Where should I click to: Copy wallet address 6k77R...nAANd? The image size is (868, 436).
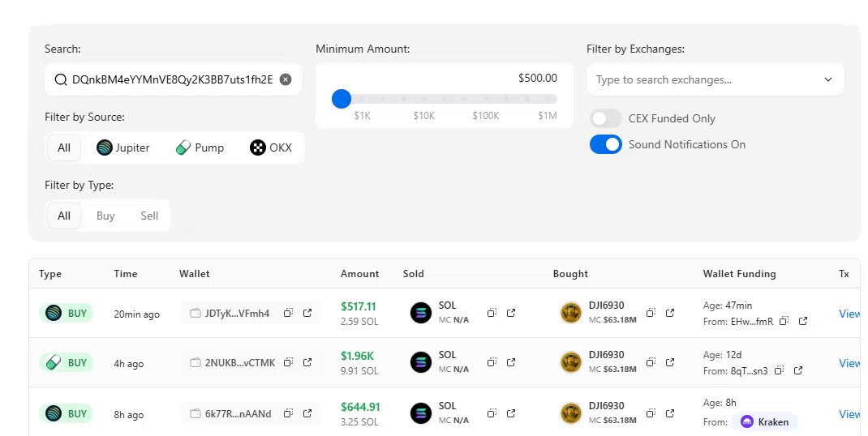pyautogui.click(x=288, y=413)
